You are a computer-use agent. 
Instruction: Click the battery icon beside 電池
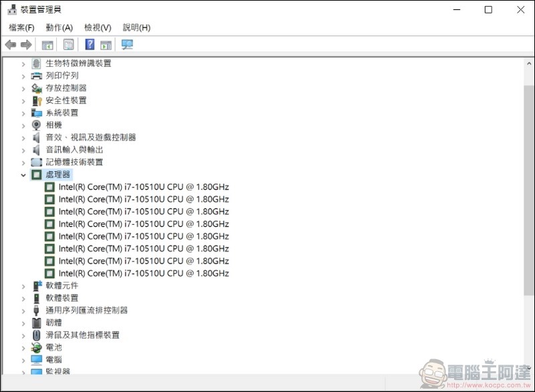click(36, 347)
